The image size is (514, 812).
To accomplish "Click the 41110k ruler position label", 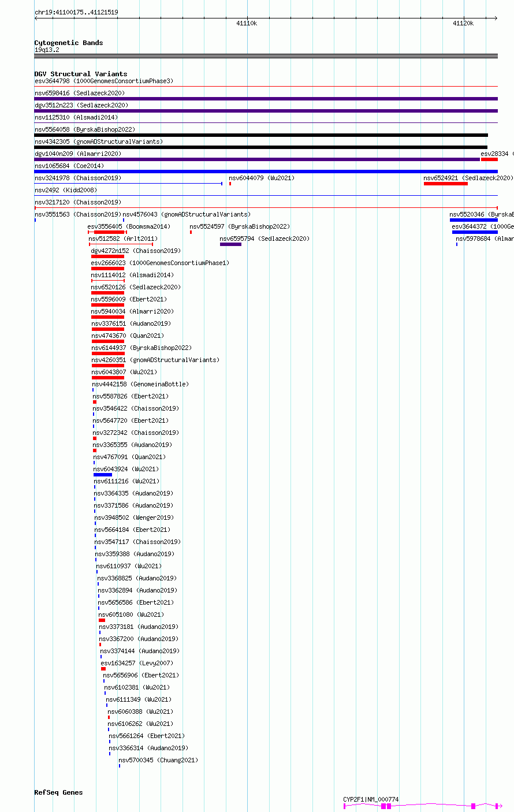I will click(247, 23).
